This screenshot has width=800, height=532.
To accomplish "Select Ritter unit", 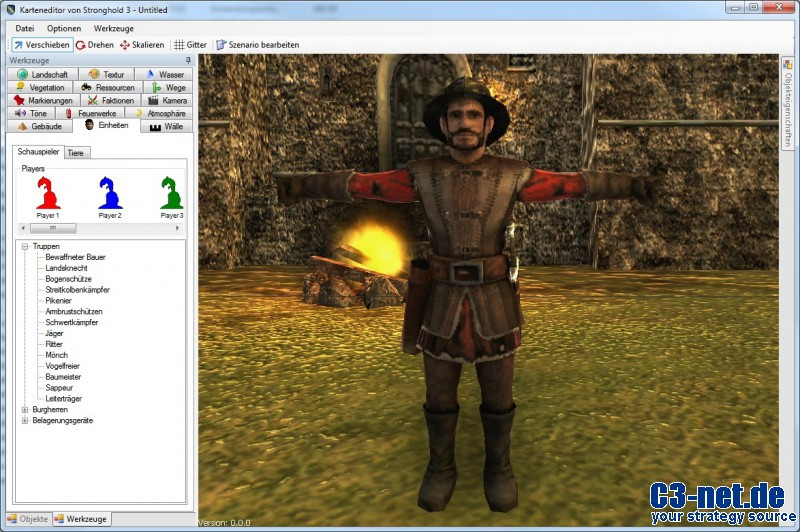I will [x=54, y=344].
